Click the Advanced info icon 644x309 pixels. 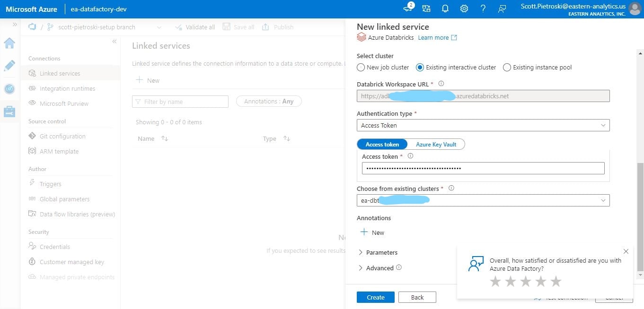[x=399, y=267]
